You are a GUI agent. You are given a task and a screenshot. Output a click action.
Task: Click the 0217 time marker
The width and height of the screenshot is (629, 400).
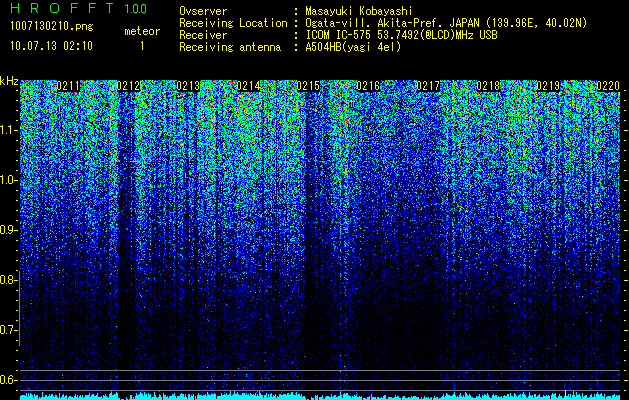[x=428, y=86]
